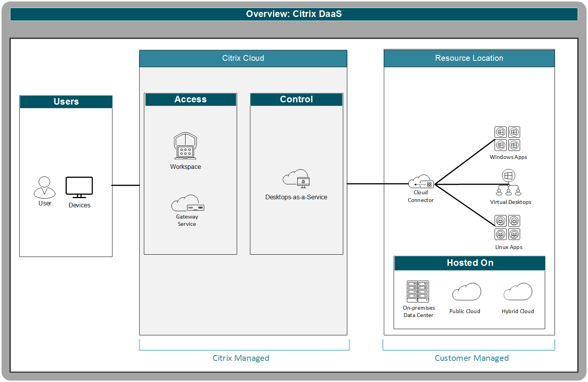This screenshot has height=382, width=588.
Task: Click the Overview: Citrix DaaS title
Action: click(294, 14)
